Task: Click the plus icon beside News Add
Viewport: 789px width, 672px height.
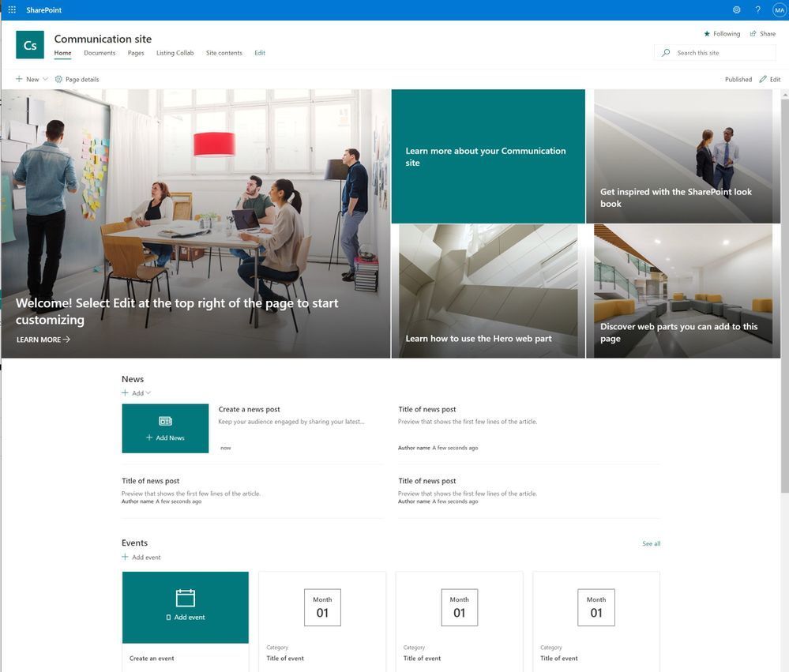Action: 125,392
